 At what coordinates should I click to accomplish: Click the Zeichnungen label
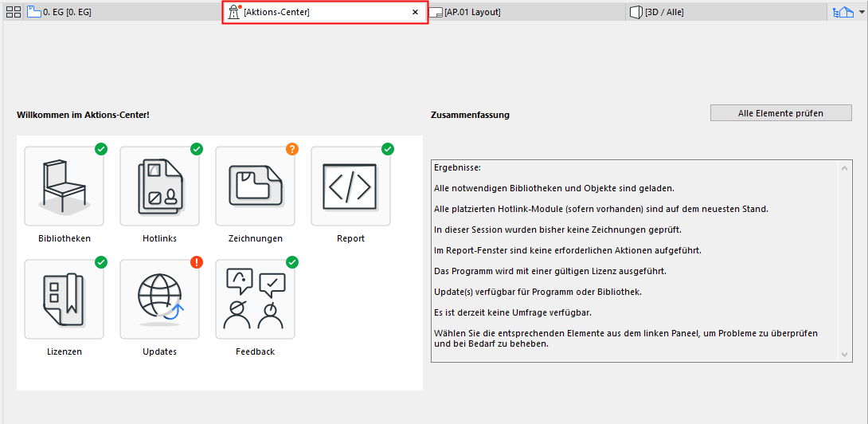[x=255, y=239]
